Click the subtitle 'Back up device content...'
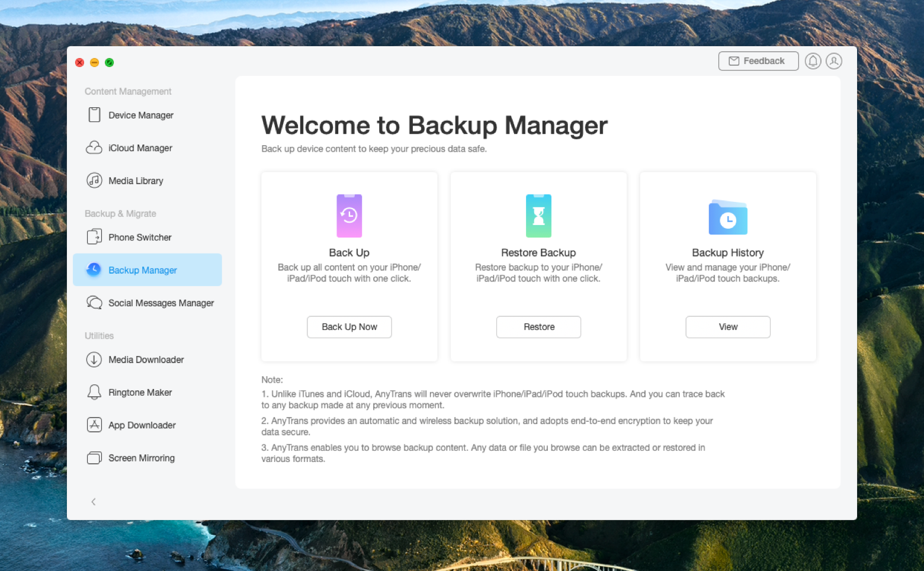924x571 pixels. [374, 149]
